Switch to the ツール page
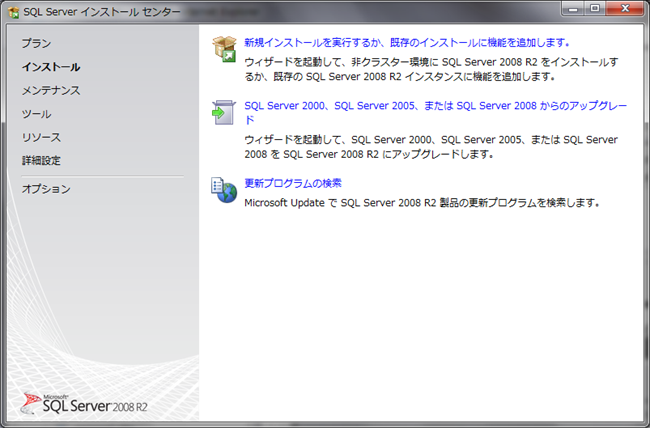 pyautogui.click(x=36, y=114)
